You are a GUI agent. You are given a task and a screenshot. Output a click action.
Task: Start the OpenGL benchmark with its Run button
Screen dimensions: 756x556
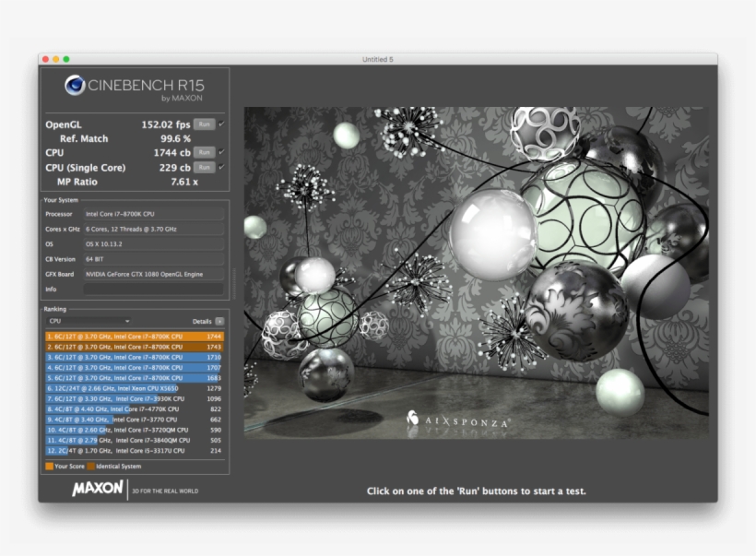[205, 123]
